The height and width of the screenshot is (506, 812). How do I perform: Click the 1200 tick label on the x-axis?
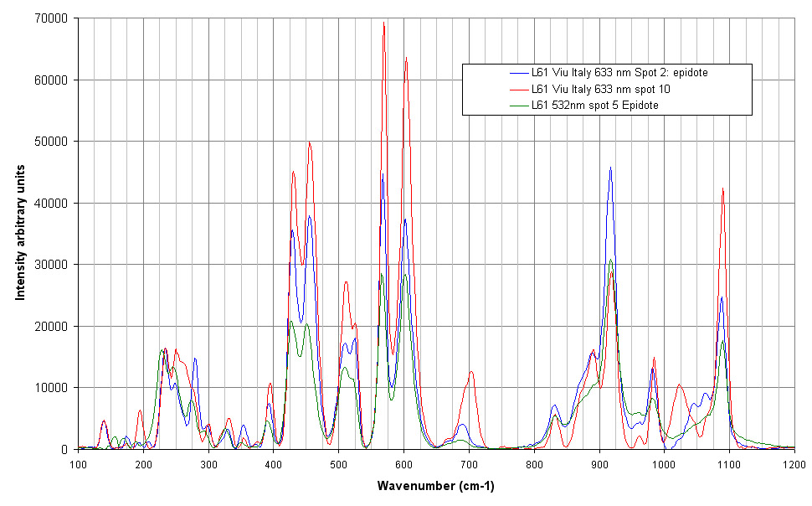[x=794, y=462]
